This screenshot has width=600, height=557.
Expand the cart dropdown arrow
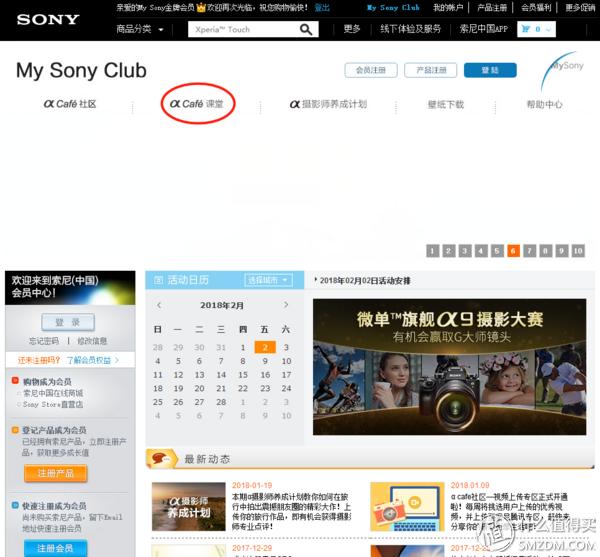pyautogui.click(x=549, y=29)
